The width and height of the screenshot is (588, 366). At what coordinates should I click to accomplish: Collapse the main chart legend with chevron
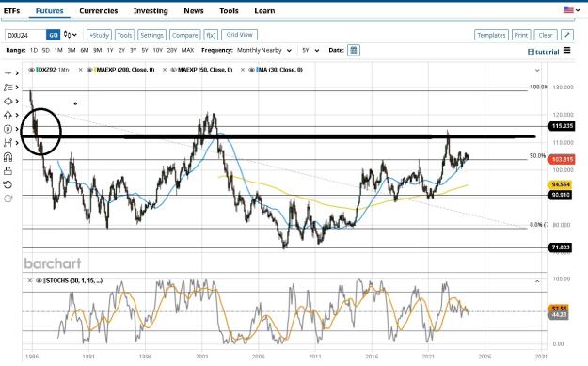pyautogui.click(x=537, y=70)
